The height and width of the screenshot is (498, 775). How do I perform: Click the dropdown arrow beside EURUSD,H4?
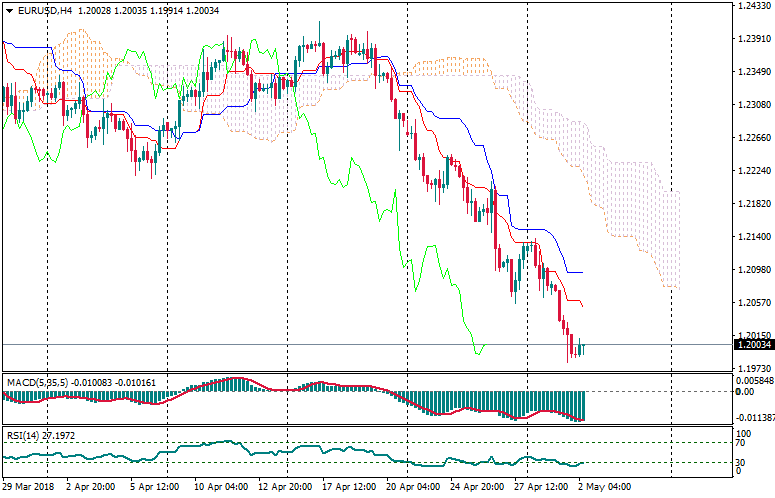[9, 11]
